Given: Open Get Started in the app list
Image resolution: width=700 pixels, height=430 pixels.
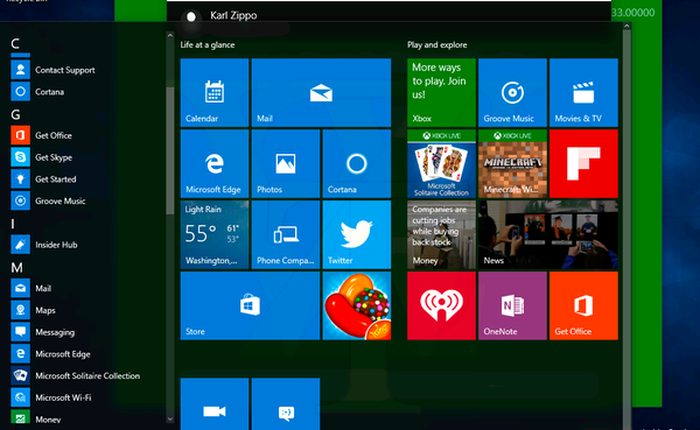Looking at the screenshot, I should [44, 179].
